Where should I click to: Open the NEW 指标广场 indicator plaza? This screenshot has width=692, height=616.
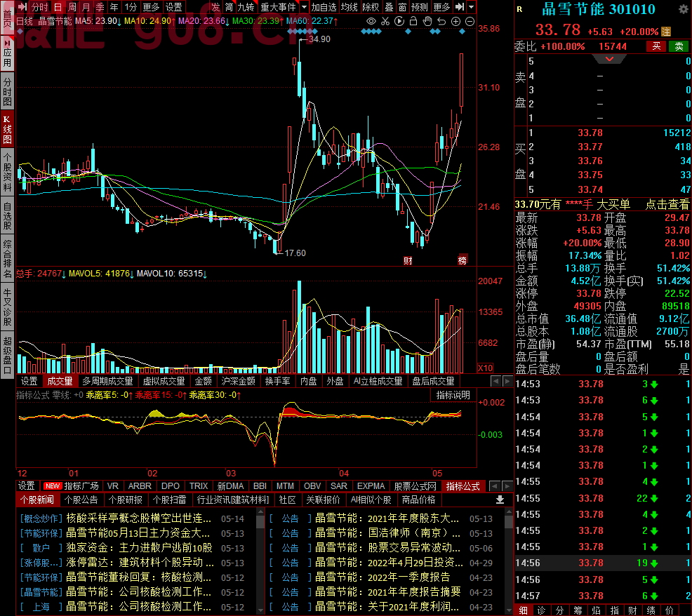point(71,486)
